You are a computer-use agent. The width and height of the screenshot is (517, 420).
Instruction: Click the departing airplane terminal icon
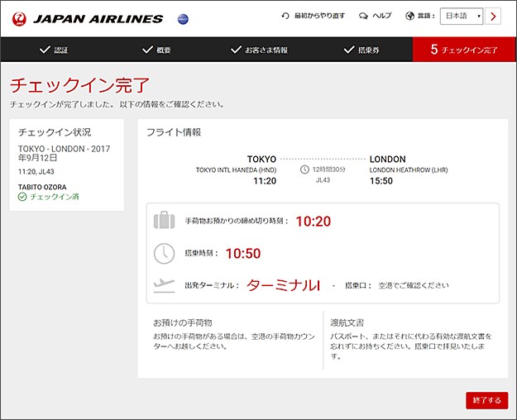tap(165, 285)
